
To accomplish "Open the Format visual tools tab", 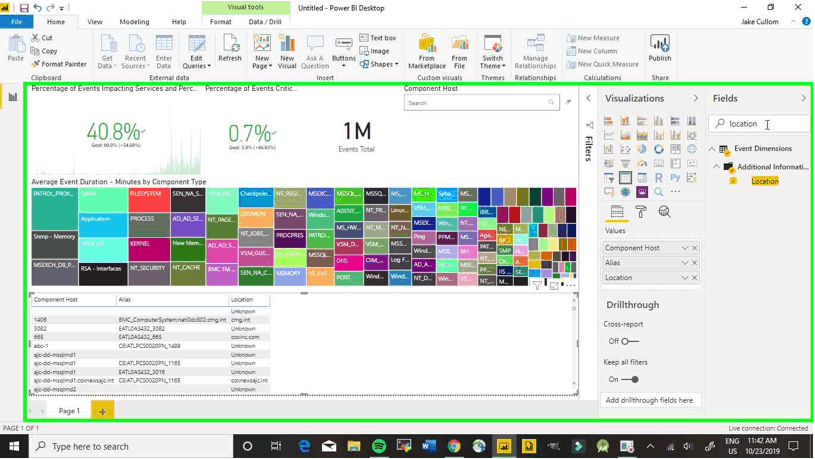I will (x=220, y=22).
